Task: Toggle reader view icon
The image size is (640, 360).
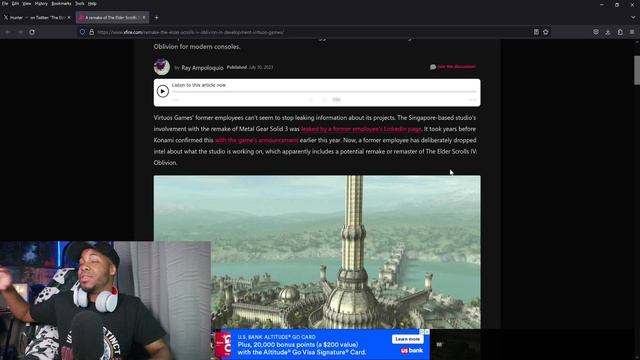Action: pos(536,32)
